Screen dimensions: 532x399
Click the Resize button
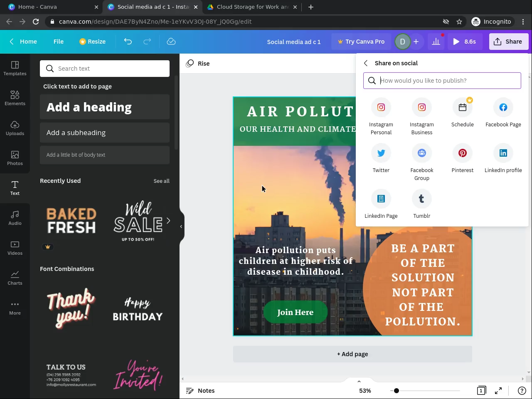[x=92, y=42]
